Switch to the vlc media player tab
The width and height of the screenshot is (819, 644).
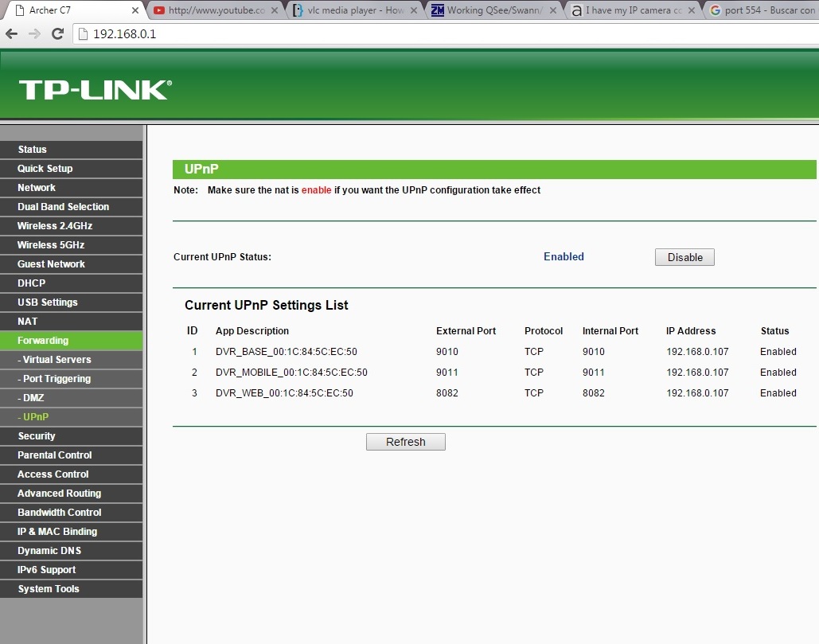tap(355, 10)
